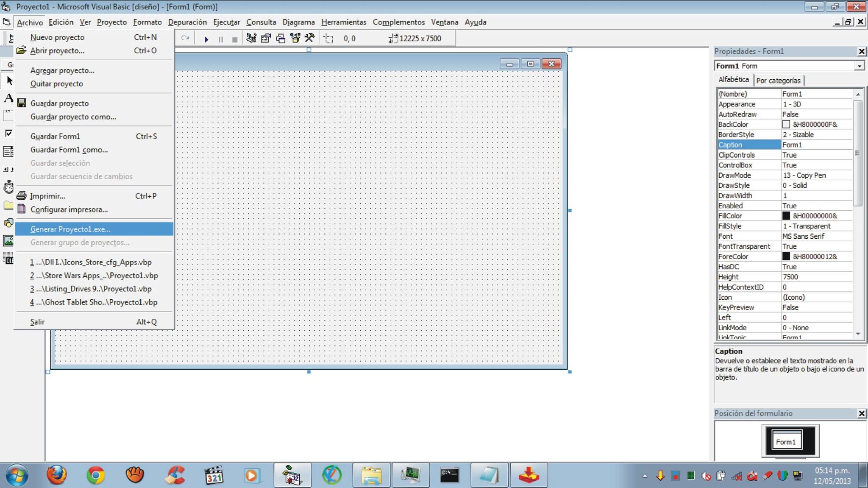
Task: Select the horizontal scrollbar tool in the toolbox
Action: coord(8,169)
